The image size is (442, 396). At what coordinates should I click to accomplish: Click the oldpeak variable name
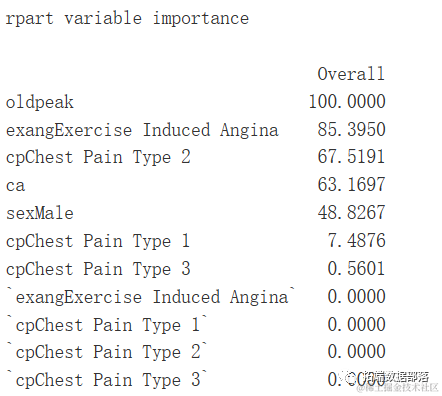(39, 102)
